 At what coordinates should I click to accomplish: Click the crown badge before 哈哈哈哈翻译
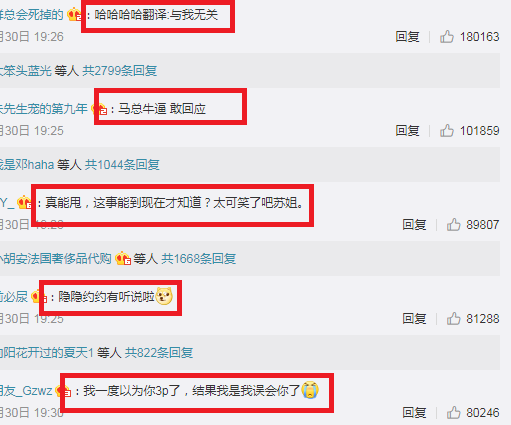click(74, 15)
